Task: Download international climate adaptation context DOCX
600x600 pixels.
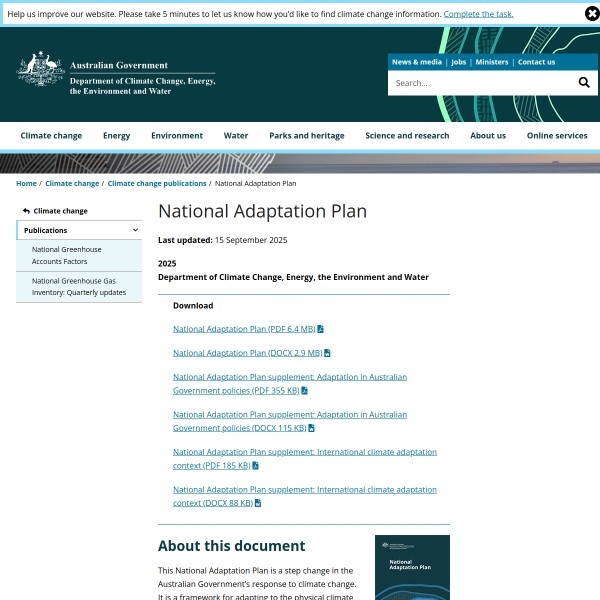Action: click(304, 496)
